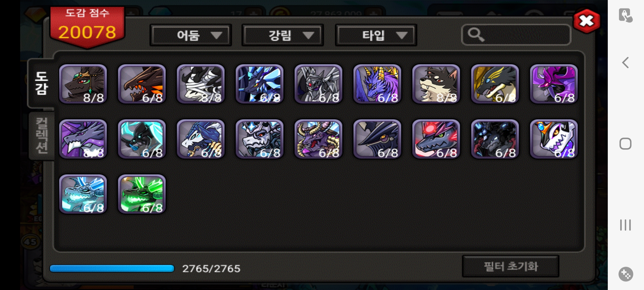Image resolution: width=644 pixels, height=290 pixels.
Task: Select the white clown-faced dragon portrait
Action: (x=554, y=139)
